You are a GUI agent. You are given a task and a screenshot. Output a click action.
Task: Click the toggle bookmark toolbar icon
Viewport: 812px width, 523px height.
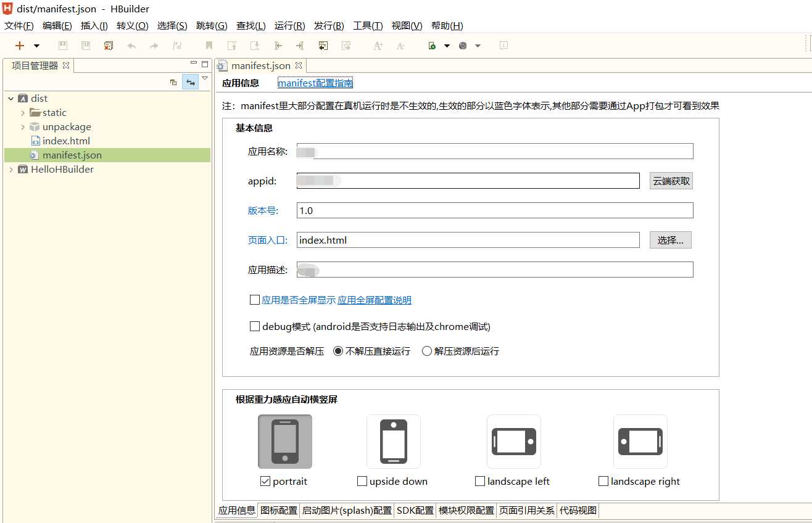(209, 46)
